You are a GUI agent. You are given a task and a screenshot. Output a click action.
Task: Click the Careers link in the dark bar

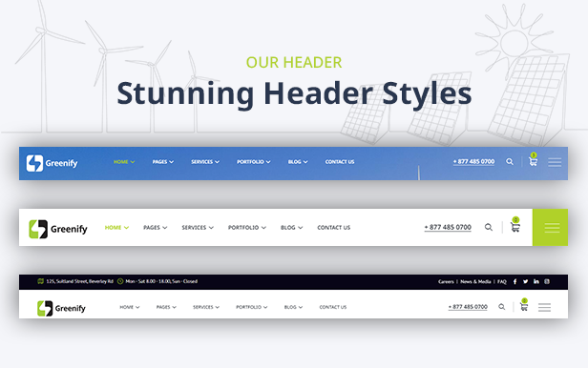click(x=446, y=281)
